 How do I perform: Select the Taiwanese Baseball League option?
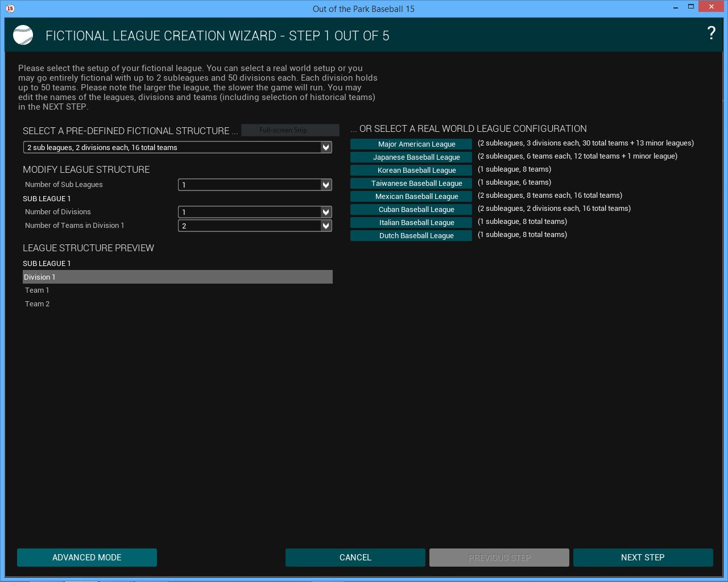(x=411, y=184)
